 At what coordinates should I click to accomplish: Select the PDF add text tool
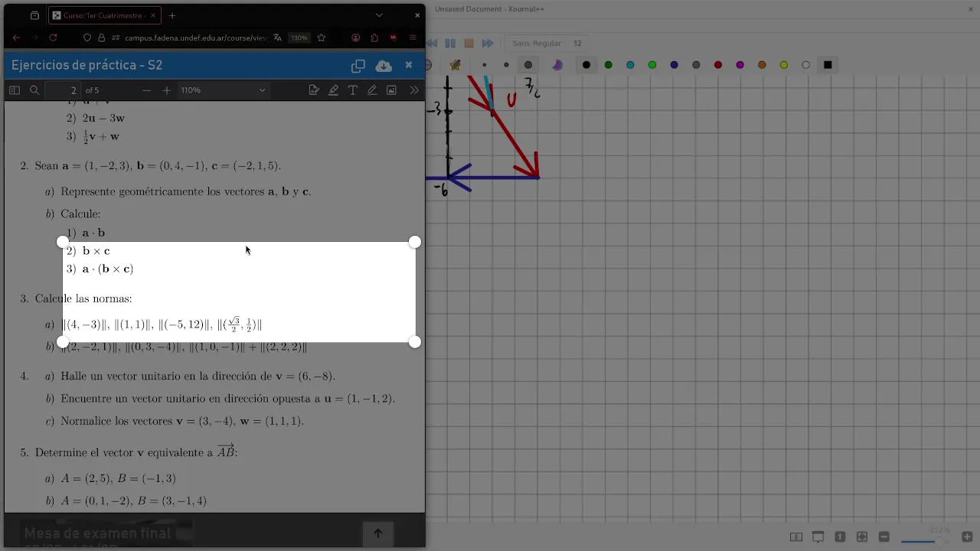[353, 90]
